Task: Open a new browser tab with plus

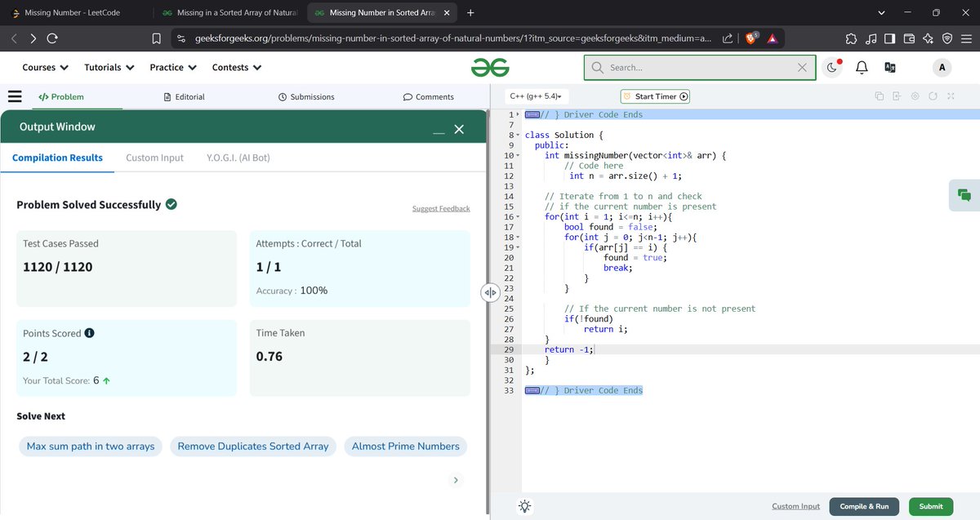Action: [470, 13]
